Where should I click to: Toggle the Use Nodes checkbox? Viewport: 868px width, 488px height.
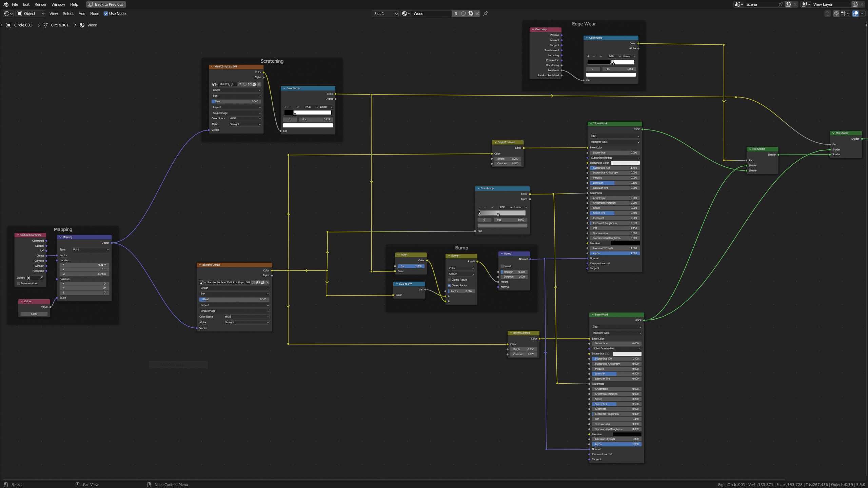(x=106, y=14)
